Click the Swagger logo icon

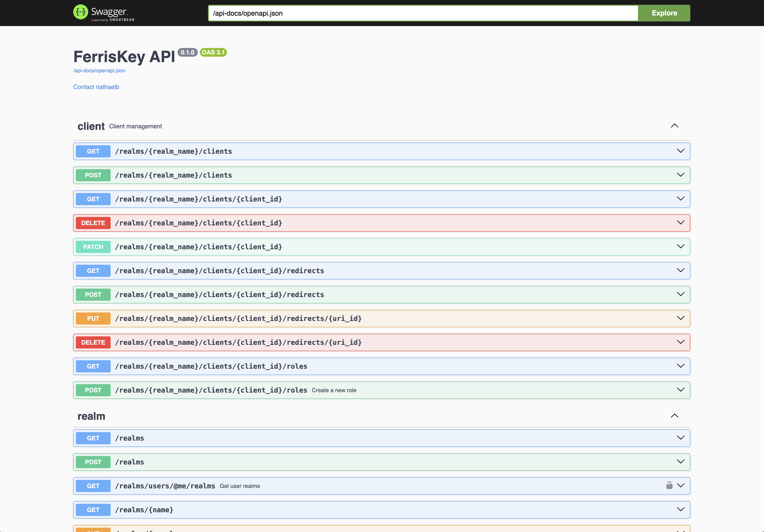(x=81, y=12)
